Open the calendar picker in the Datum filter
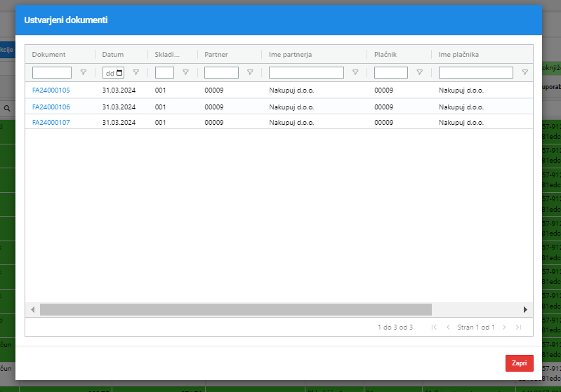561x392 pixels. click(x=119, y=73)
